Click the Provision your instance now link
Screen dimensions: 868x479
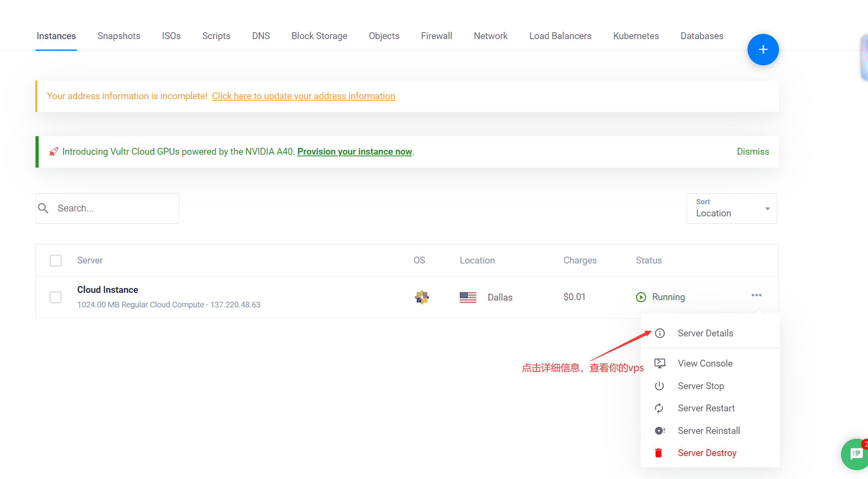[354, 151]
